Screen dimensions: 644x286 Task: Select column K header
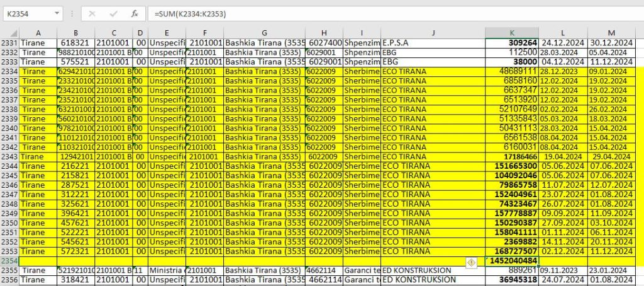pos(512,33)
